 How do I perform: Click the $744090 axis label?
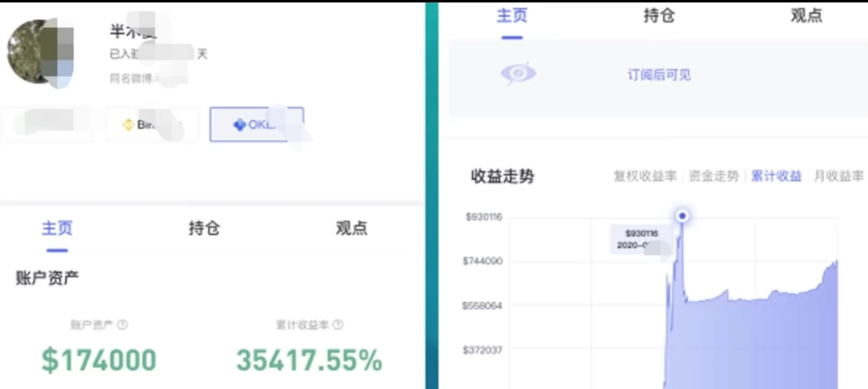pos(482,261)
